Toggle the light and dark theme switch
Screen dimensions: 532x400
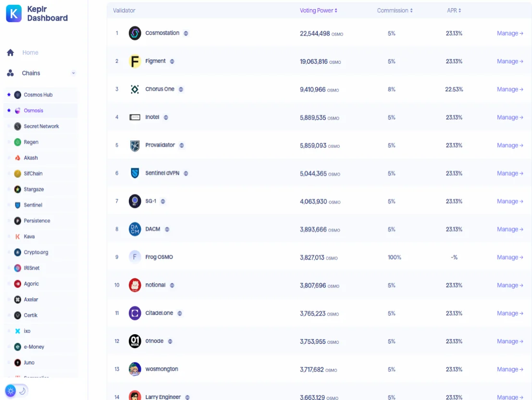(16, 391)
